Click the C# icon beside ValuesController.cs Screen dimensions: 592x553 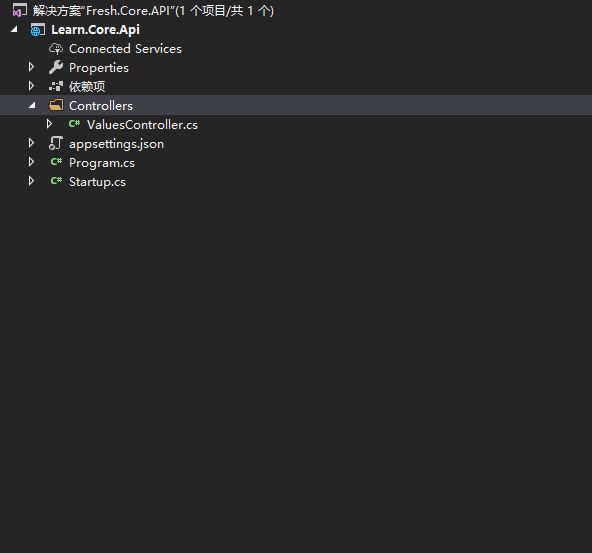pyautogui.click(x=74, y=123)
